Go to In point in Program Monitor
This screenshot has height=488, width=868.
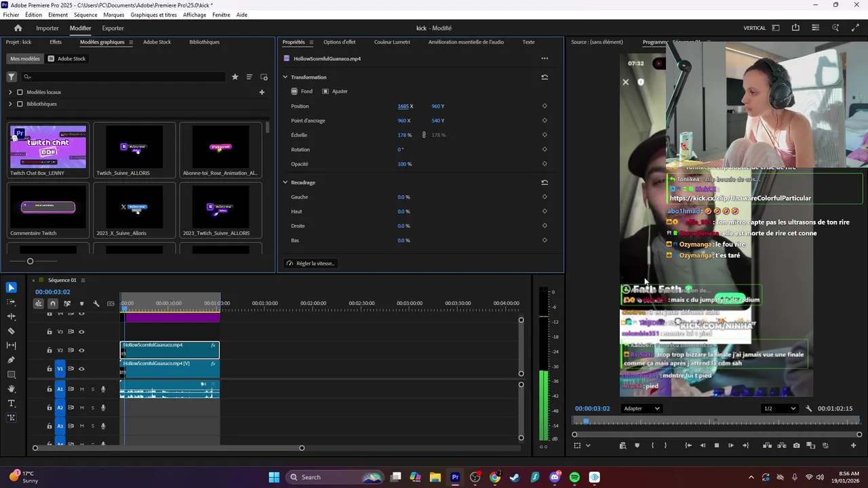(688, 445)
